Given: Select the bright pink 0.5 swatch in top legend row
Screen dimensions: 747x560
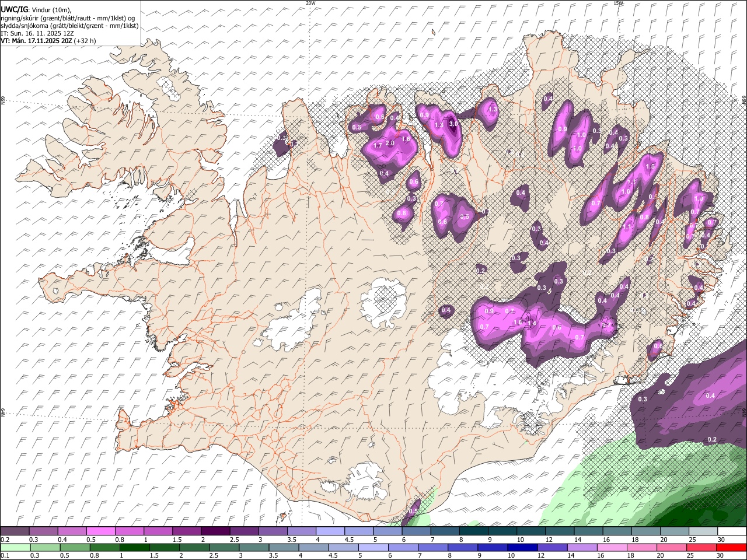Looking at the screenshot, I should [100, 531].
